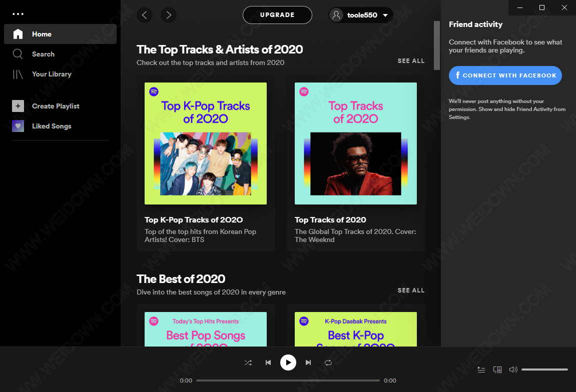Open Search in sidebar

coord(60,54)
